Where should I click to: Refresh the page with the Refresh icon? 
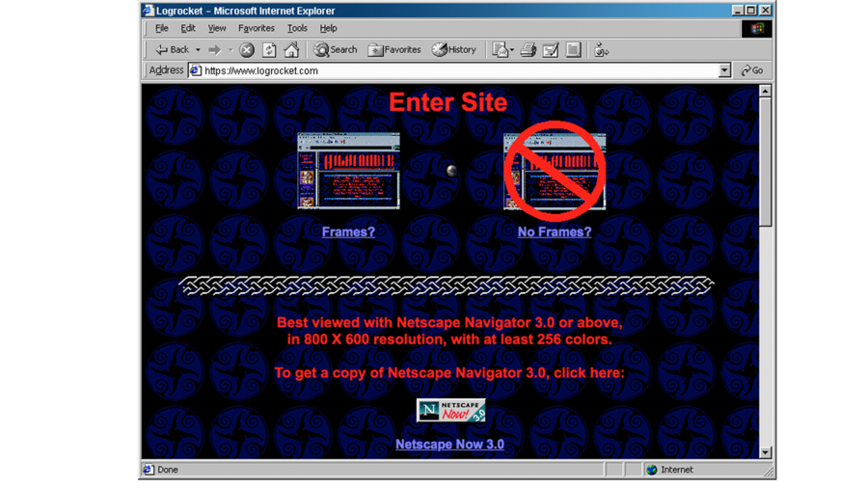tap(269, 50)
